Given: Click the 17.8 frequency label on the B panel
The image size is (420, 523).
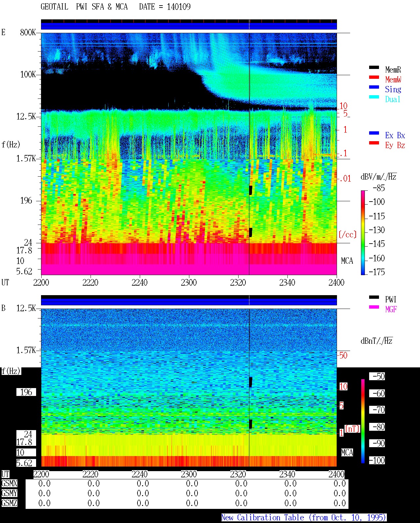Looking at the screenshot, I should tap(24, 442).
